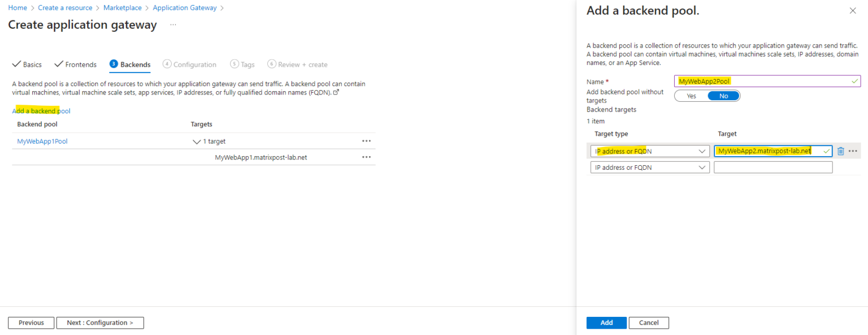The width and height of the screenshot is (868, 335).
Task: Delete the MyWebApp2.matrixpost-lab.net target using trash icon
Action: pyautogui.click(x=840, y=151)
